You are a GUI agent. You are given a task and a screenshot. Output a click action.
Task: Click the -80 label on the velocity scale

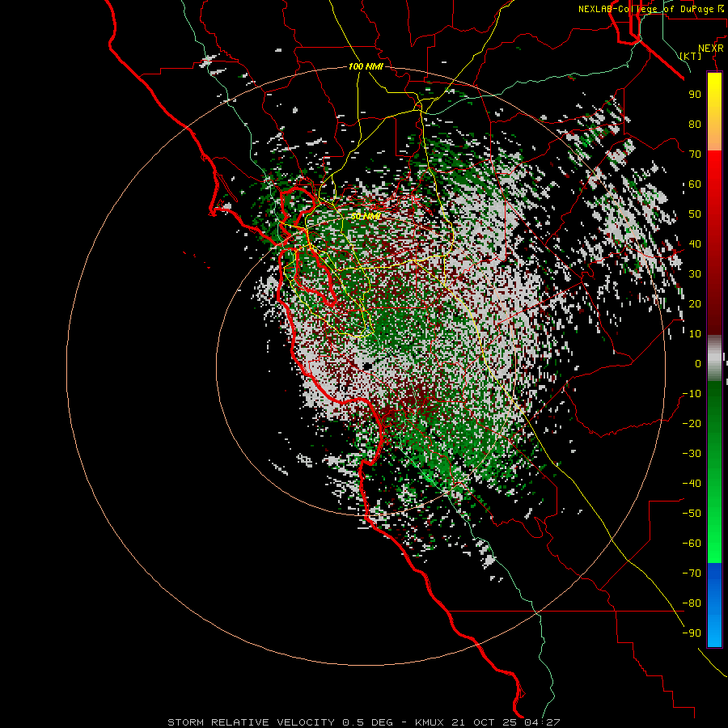692,603
